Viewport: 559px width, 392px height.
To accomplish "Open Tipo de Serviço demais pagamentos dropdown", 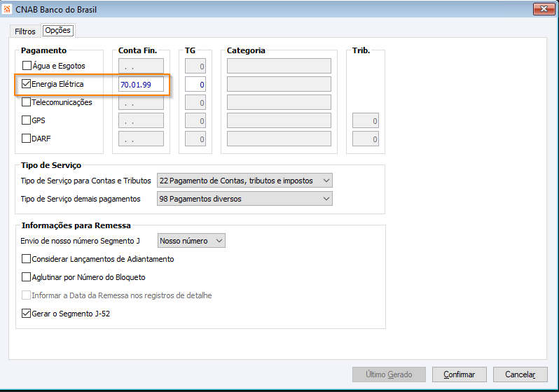I will pos(244,199).
